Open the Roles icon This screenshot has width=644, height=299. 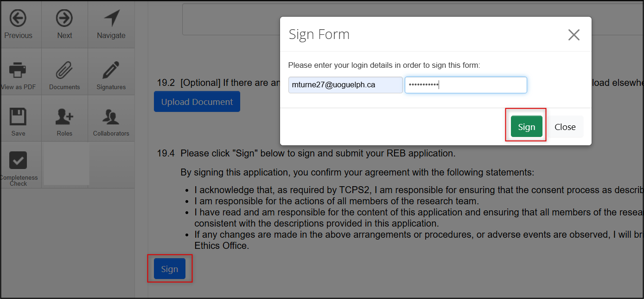pyautogui.click(x=64, y=117)
